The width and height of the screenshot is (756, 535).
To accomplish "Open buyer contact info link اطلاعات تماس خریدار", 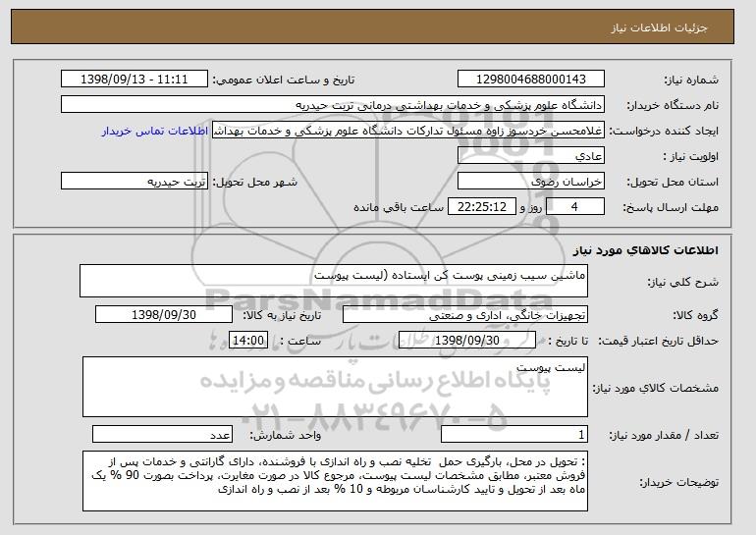I will 155,131.
